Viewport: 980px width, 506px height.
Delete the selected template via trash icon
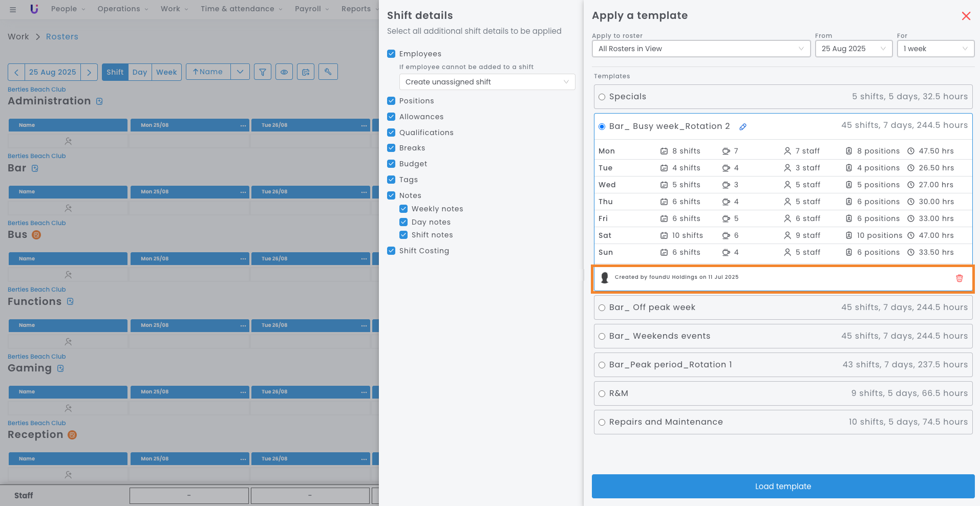point(959,278)
